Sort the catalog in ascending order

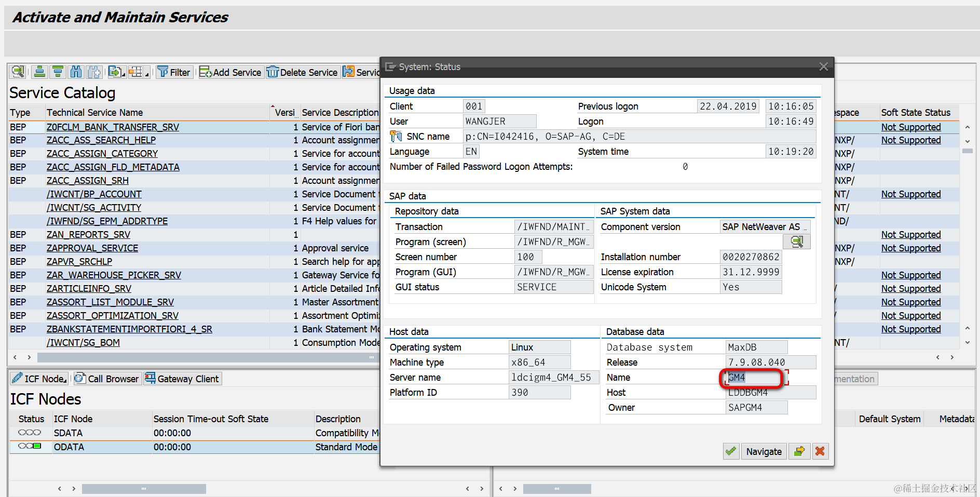39,72
